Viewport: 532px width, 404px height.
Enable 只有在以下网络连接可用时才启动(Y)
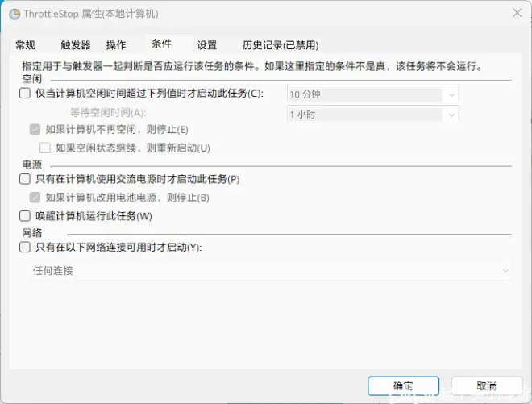(x=25, y=247)
